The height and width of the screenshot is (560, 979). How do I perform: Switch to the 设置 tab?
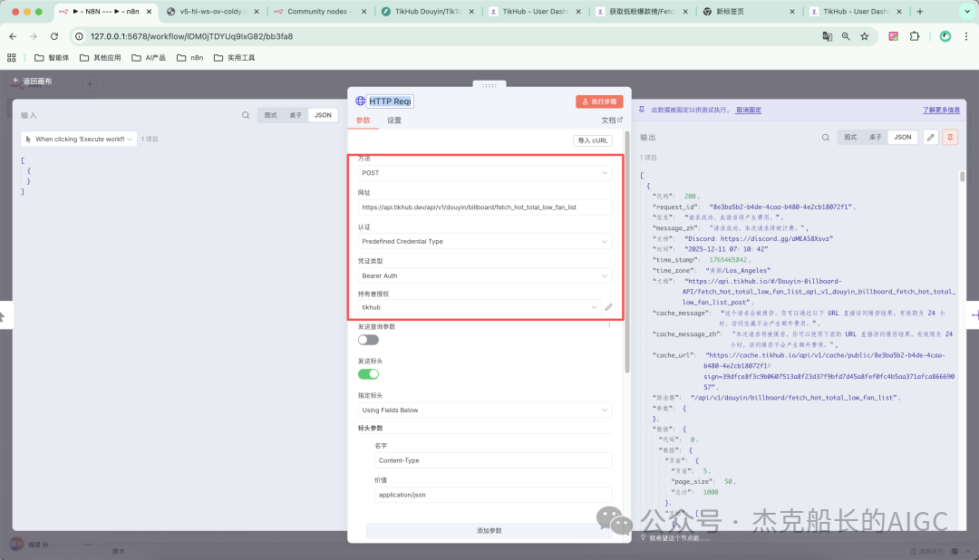click(394, 121)
